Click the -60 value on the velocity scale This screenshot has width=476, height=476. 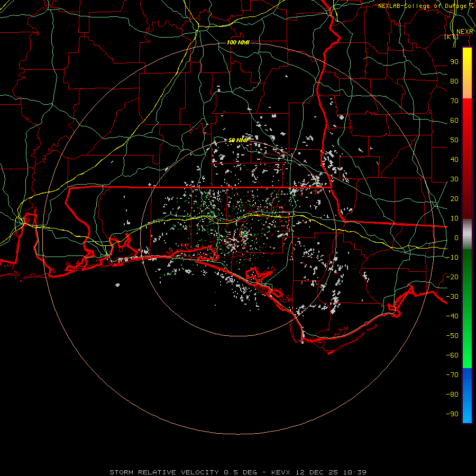452,355
